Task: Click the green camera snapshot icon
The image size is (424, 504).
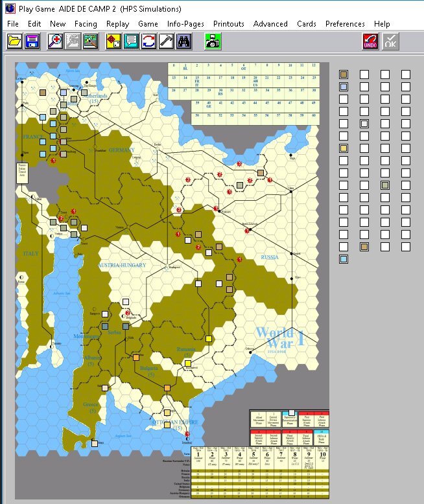Action: click(213, 41)
